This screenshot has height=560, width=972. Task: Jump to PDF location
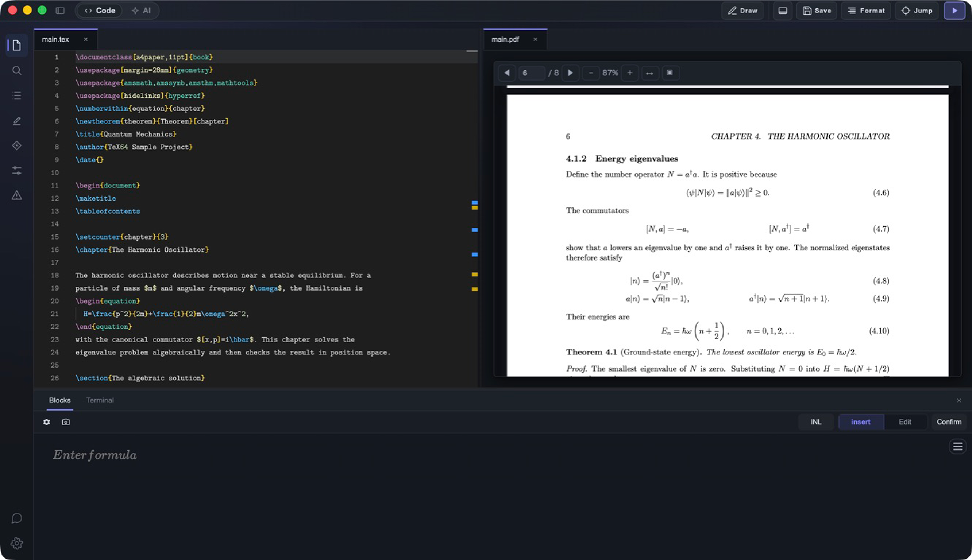(917, 11)
